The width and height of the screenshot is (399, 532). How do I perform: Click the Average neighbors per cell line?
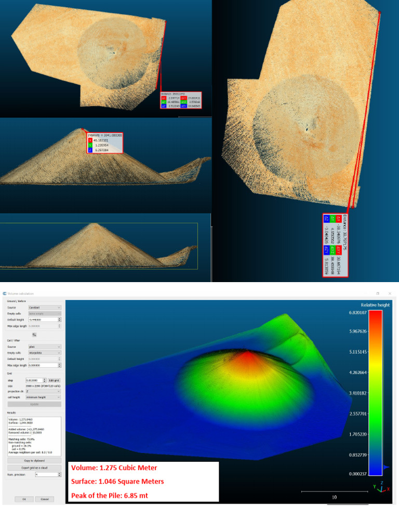point(30,453)
